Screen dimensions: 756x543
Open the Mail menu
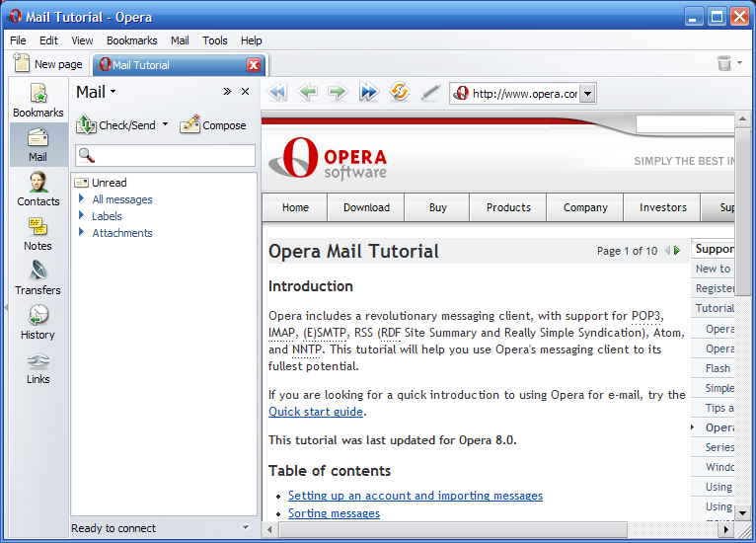tap(180, 40)
